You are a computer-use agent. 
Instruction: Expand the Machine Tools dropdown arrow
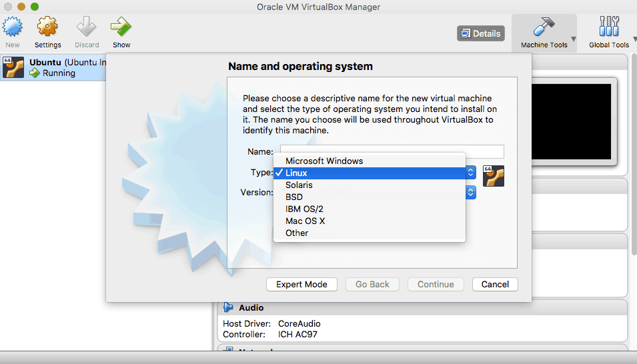click(574, 39)
